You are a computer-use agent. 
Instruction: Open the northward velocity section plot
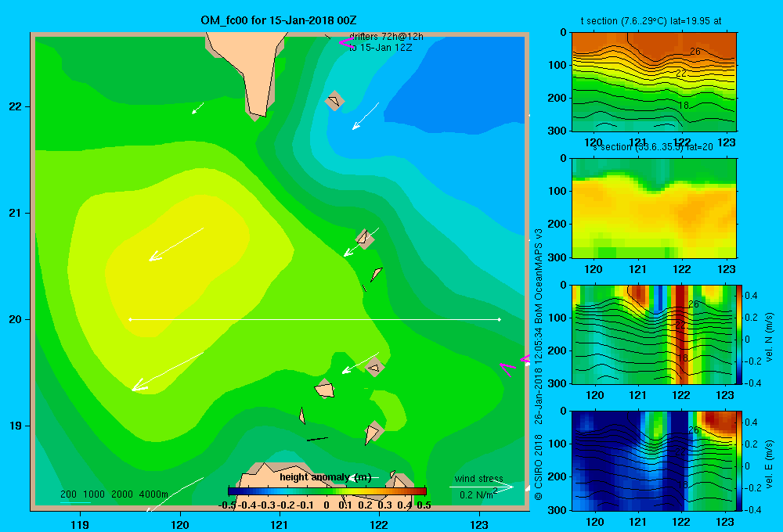[654, 334]
